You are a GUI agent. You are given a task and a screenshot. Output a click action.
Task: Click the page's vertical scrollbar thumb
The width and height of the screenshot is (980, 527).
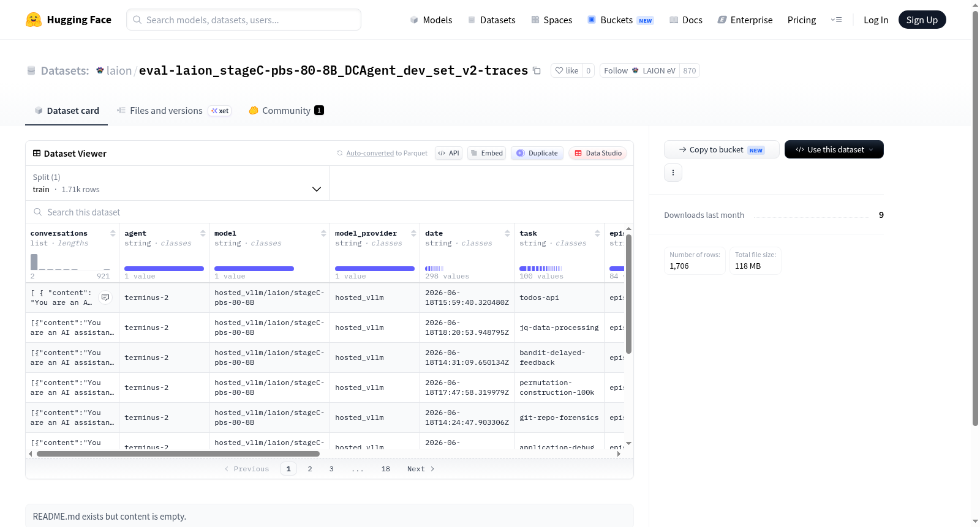(x=975, y=218)
